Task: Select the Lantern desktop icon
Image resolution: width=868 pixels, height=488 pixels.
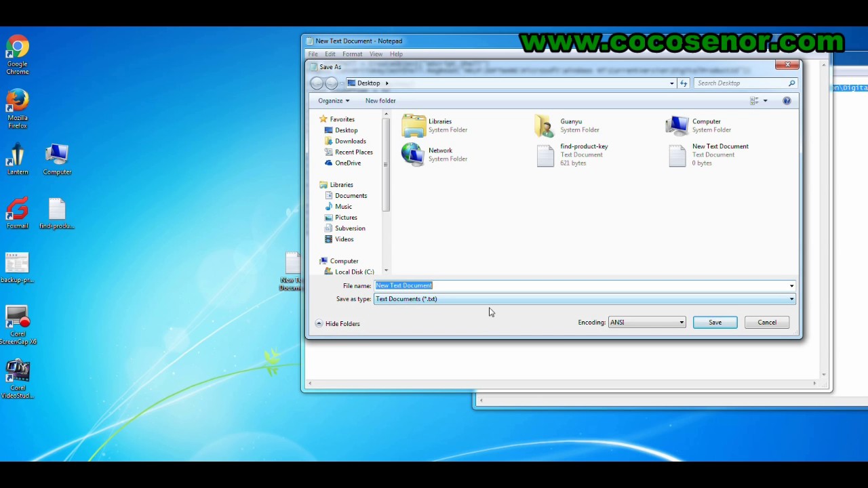Action: [x=18, y=160]
